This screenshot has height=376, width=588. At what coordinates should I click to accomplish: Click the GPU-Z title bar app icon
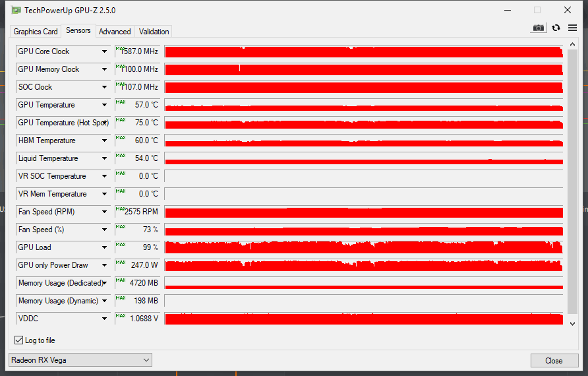[x=16, y=10]
